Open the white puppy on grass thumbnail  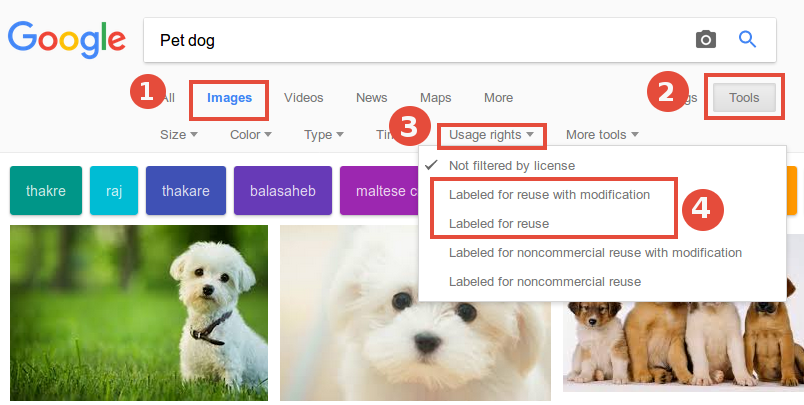[x=139, y=312]
